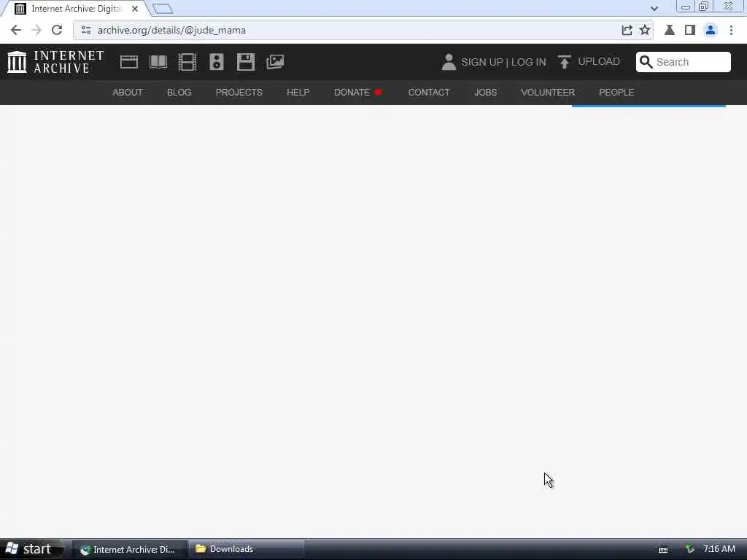Open the CONTACT menu item
The height and width of the screenshot is (560, 747).
(429, 93)
